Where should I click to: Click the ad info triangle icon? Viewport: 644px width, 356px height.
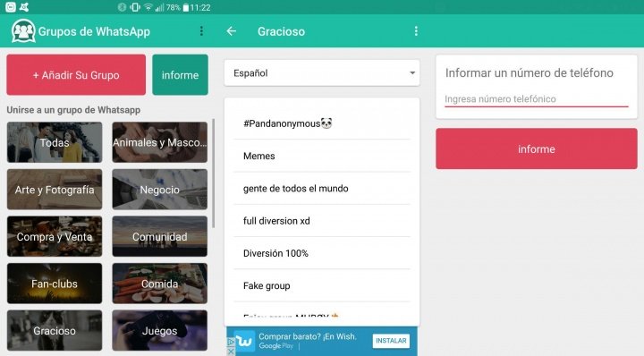(x=231, y=342)
